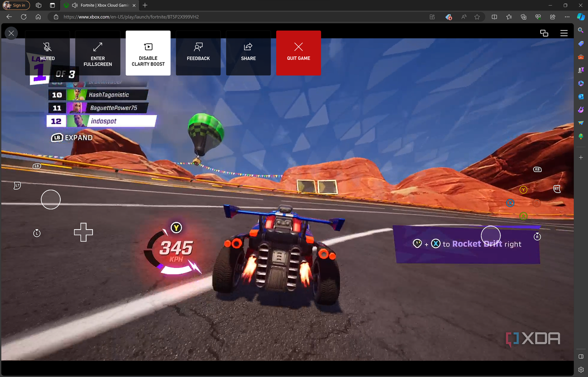Select the Fortnite Xbox Cloud Gaming tab

[100, 5]
